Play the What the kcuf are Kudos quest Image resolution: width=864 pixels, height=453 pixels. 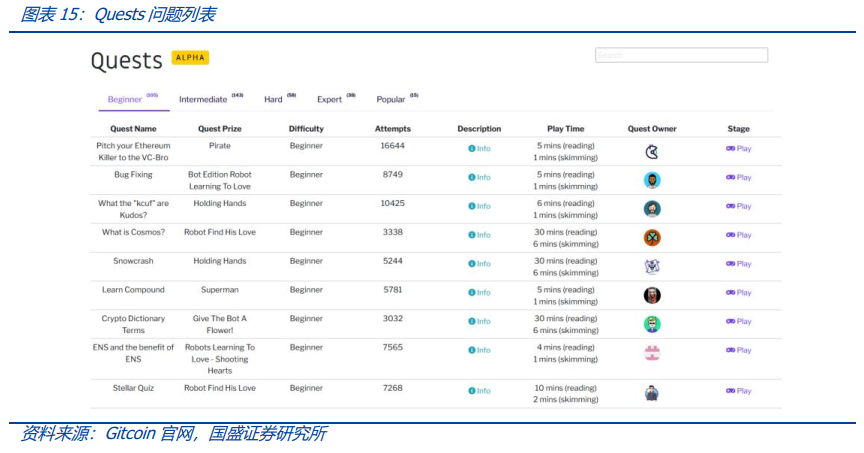pyautogui.click(x=738, y=206)
